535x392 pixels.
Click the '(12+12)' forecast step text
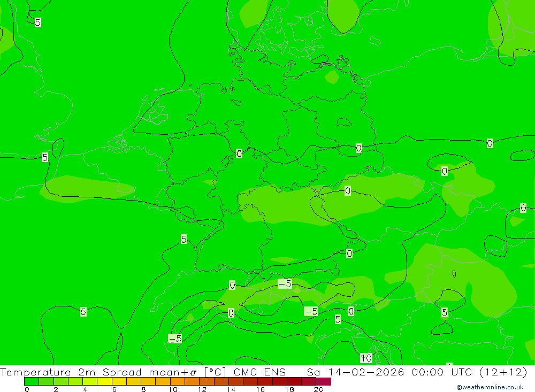[503, 372]
